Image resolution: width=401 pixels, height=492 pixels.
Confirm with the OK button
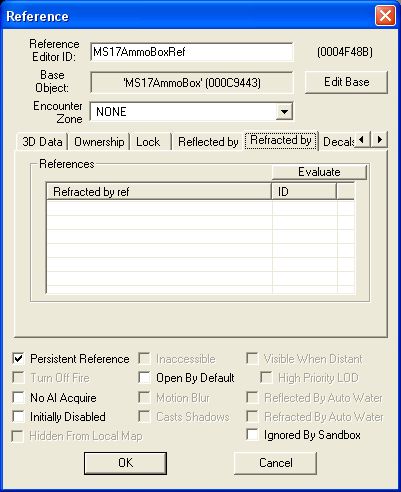coord(125,463)
